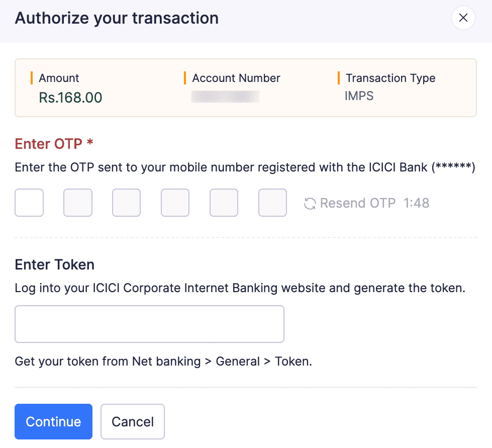This screenshot has height=448, width=492.
Task: Click the first OTP input box
Action: (x=29, y=203)
